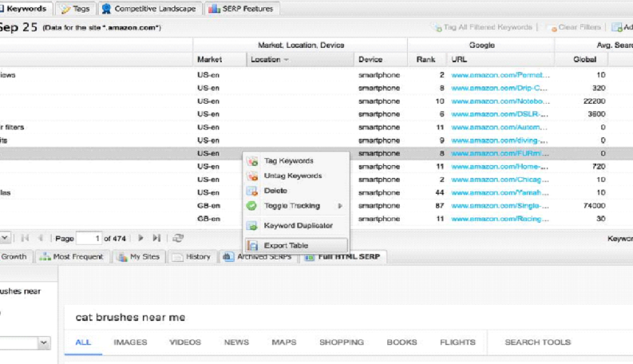Open www.amazon.com/Racing... link

(x=500, y=219)
